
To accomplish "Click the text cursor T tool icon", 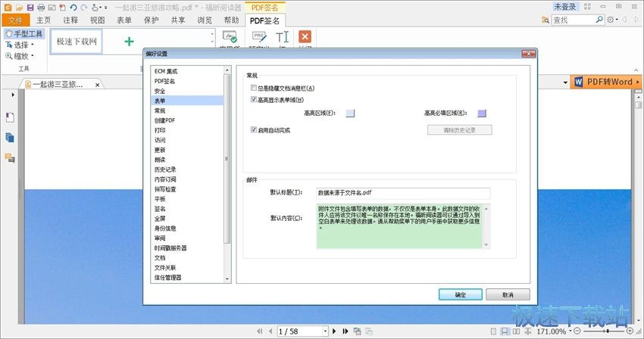I will click(x=283, y=37).
